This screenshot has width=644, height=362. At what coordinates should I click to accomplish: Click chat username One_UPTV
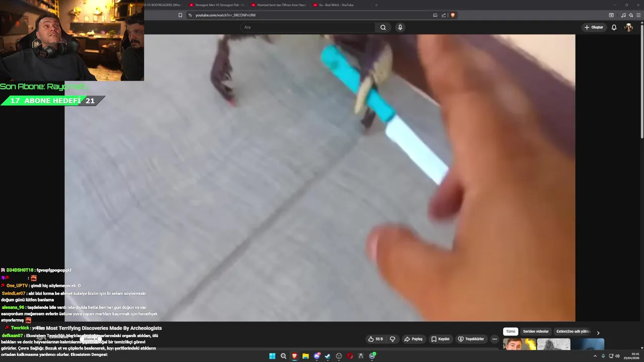click(x=17, y=286)
